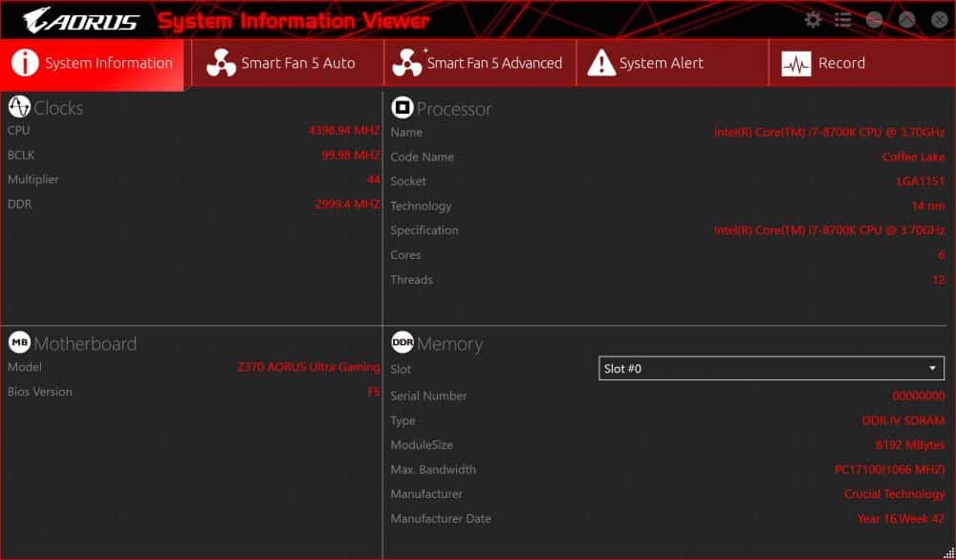Click the Manufacturer value Crucial Technology
The width and height of the screenshot is (956, 560).
point(895,494)
